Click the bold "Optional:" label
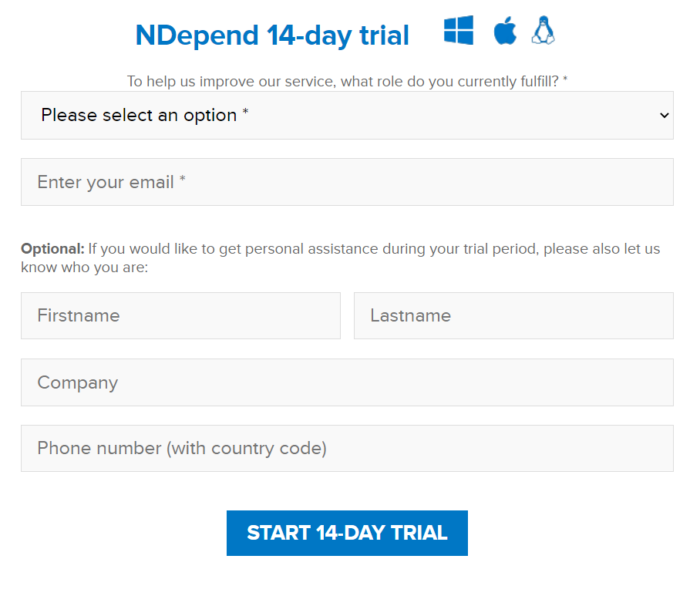Viewport: 700px width, 596px height. point(52,249)
